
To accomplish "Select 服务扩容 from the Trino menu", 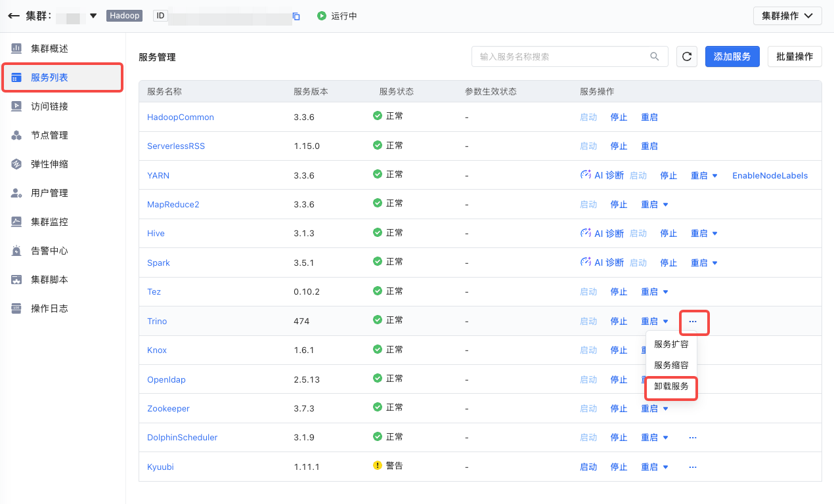I will 671,345.
